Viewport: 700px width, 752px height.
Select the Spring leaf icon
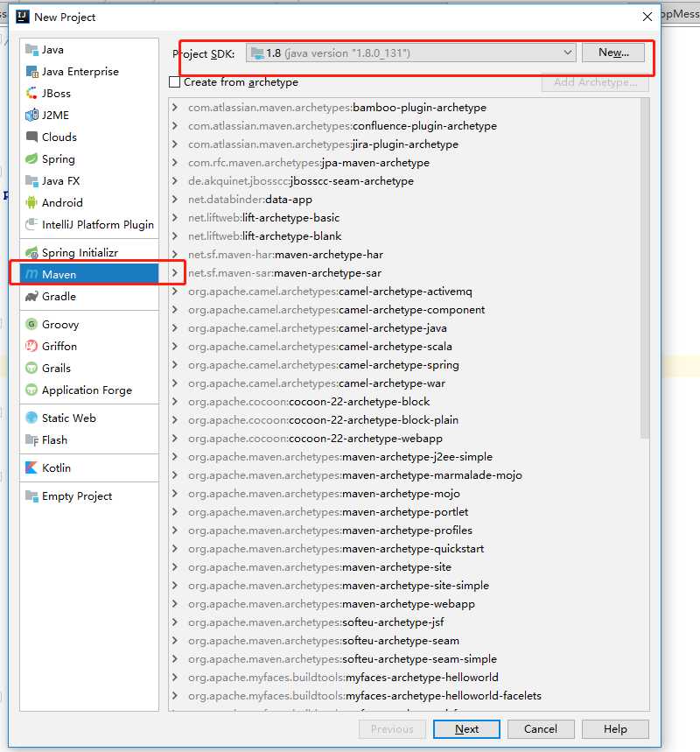pyautogui.click(x=31, y=158)
